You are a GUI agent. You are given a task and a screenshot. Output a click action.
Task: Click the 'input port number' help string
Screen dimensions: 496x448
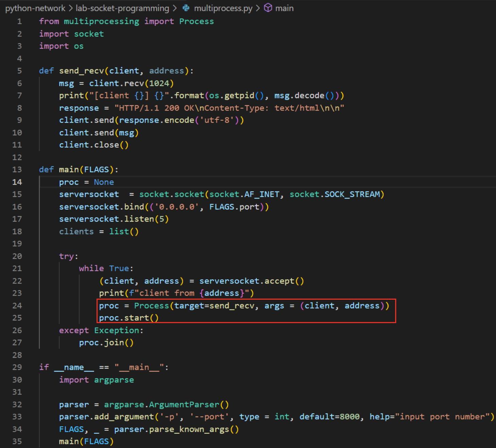442,417
